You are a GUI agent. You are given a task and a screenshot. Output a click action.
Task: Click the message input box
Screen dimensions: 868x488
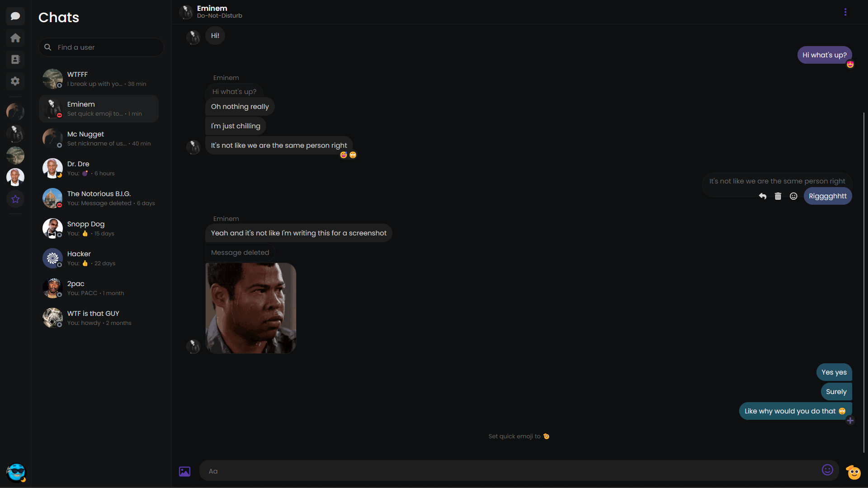coord(511,471)
